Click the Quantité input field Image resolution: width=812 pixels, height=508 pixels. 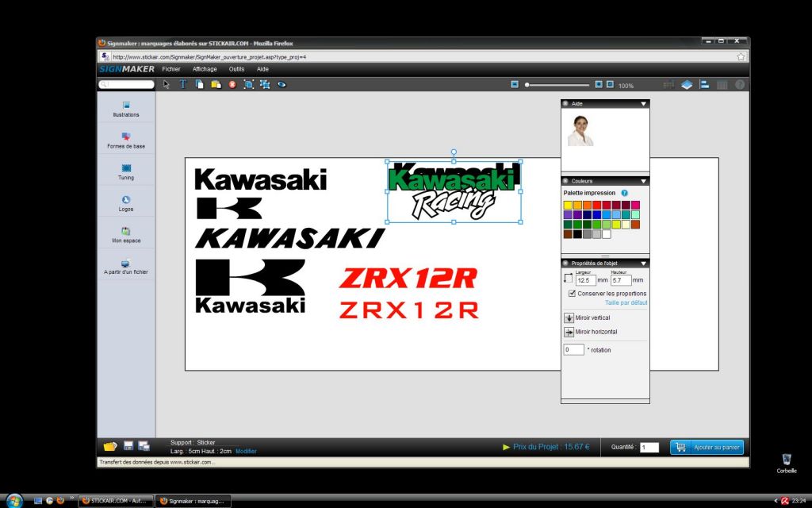649,448
